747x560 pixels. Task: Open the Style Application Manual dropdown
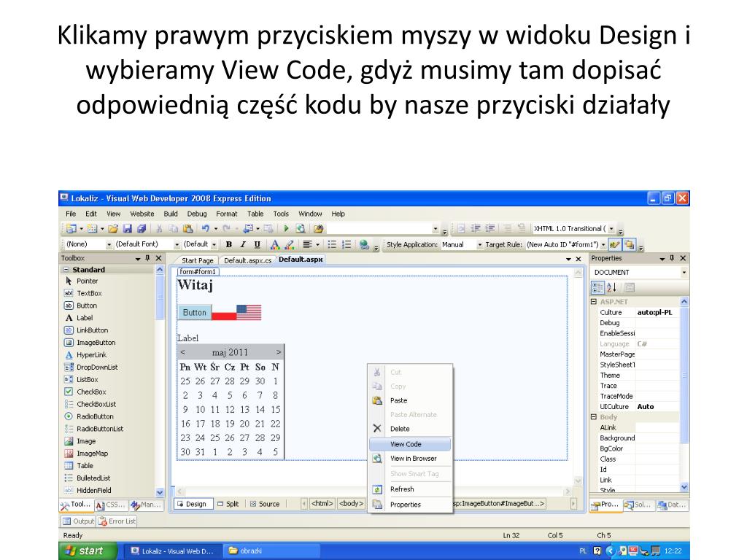(x=480, y=244)
